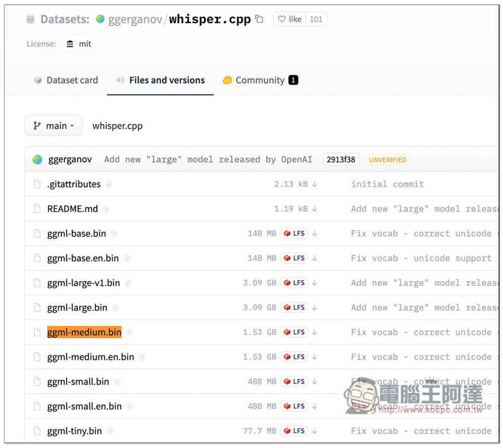
Task: Click the ggerganov avatar in commit header
Action: (38, 160)
